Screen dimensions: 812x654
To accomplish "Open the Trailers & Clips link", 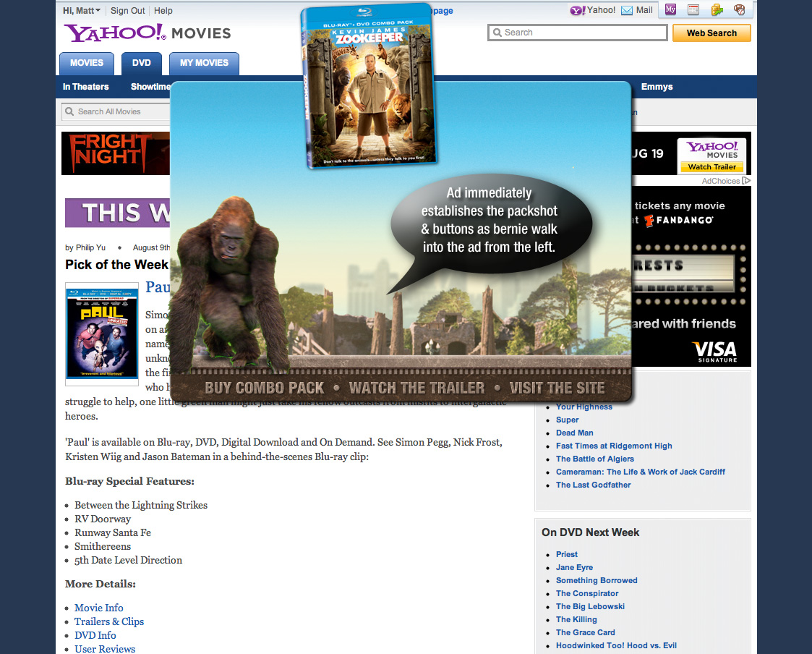I will (x=109, y=621).
